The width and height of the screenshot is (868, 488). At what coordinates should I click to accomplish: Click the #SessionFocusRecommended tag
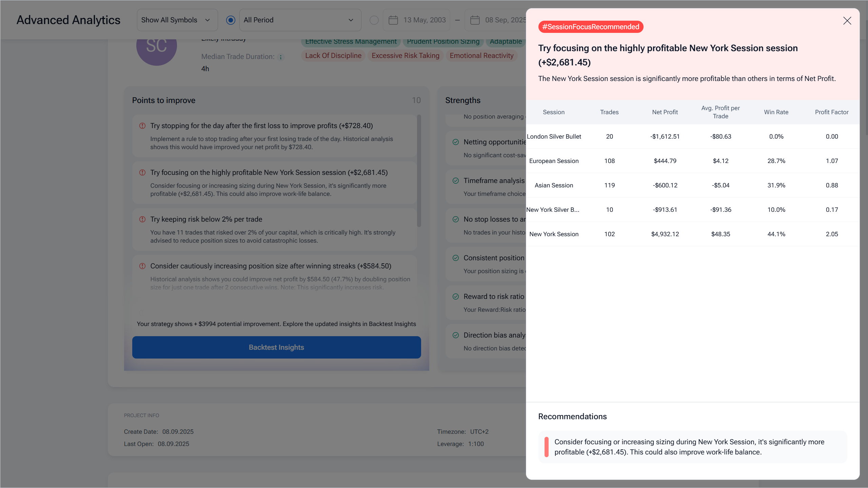point(591,27)
